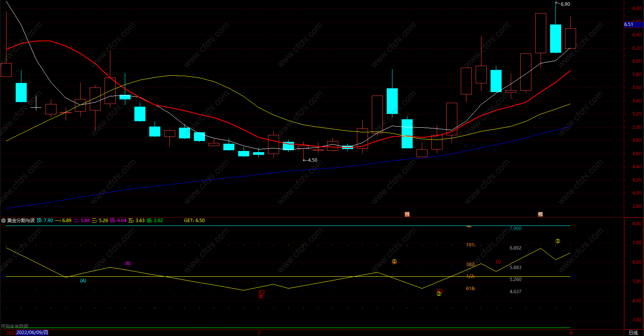This screenshot has height=336, width=644.
Task: Click the month 7 time-axis marker
Action: [260, 333]
